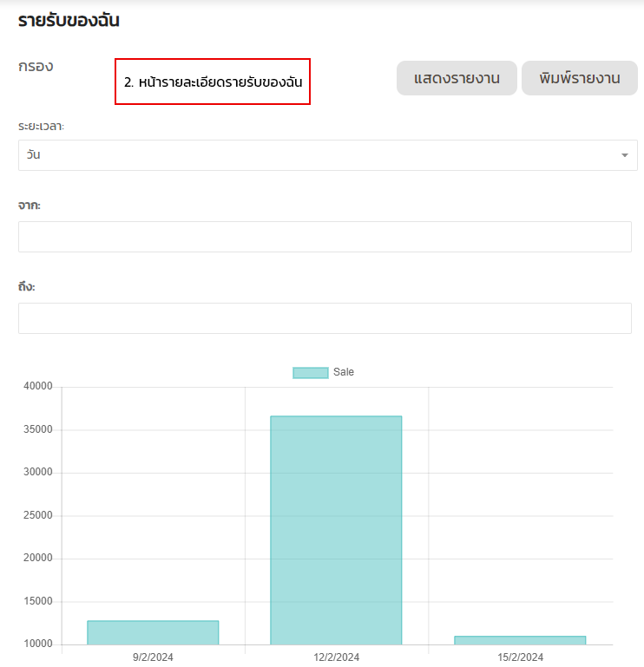This screenshot has height=667, width=644.
Task: Click the รายรับของฉัน page heading
Action: click(69, 21)
